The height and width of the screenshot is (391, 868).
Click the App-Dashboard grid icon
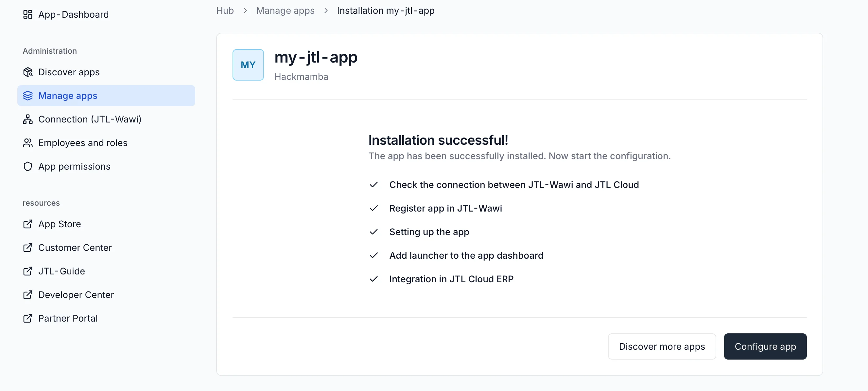(x=27, y=14)
